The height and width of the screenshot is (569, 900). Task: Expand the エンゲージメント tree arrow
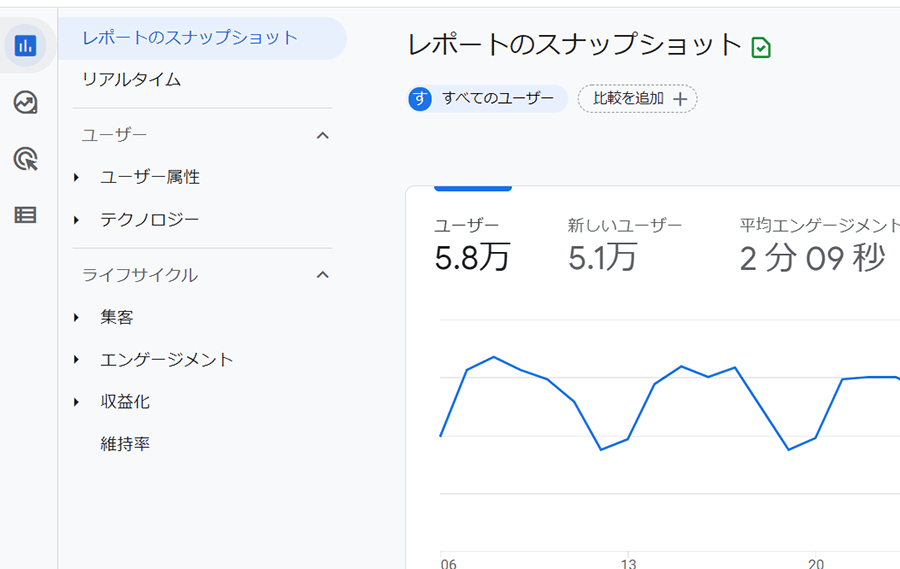76,360
